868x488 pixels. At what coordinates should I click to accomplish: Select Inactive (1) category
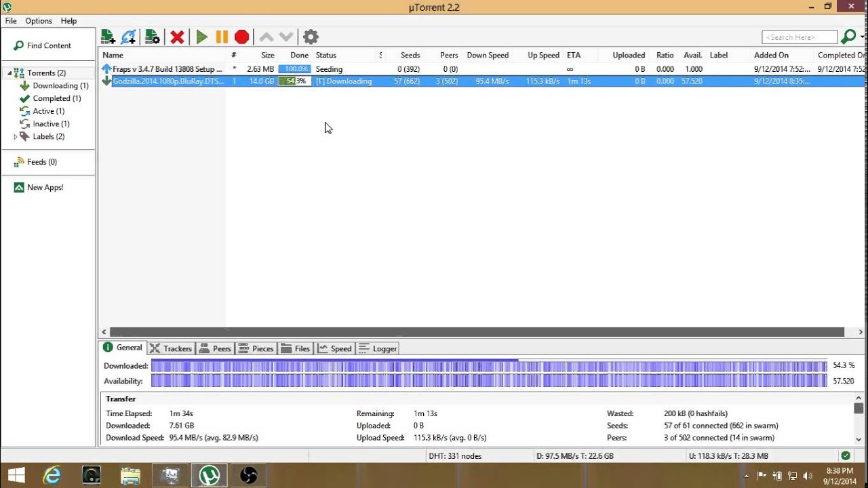[x=45, y=124]
